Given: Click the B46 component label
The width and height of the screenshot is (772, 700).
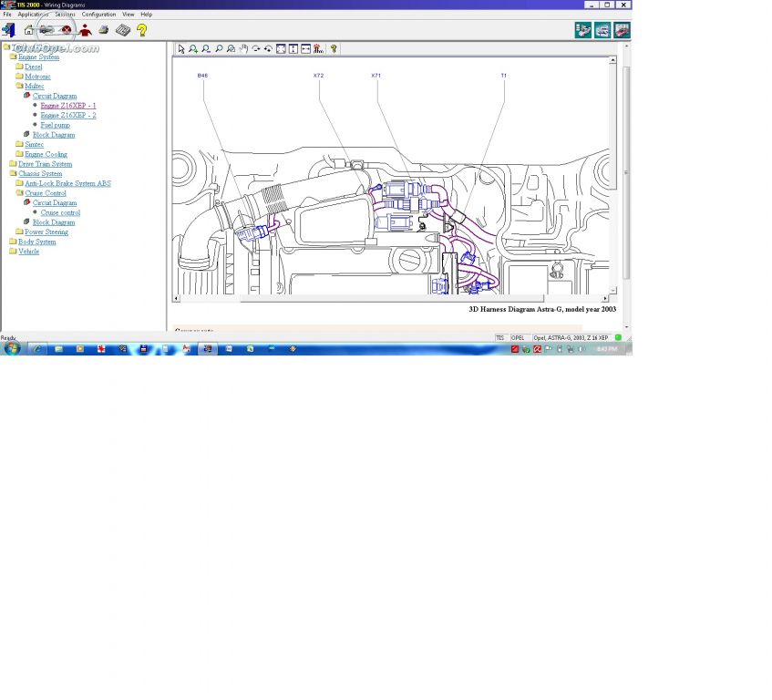Looking at the screenshot, I should tap(202, 76).
